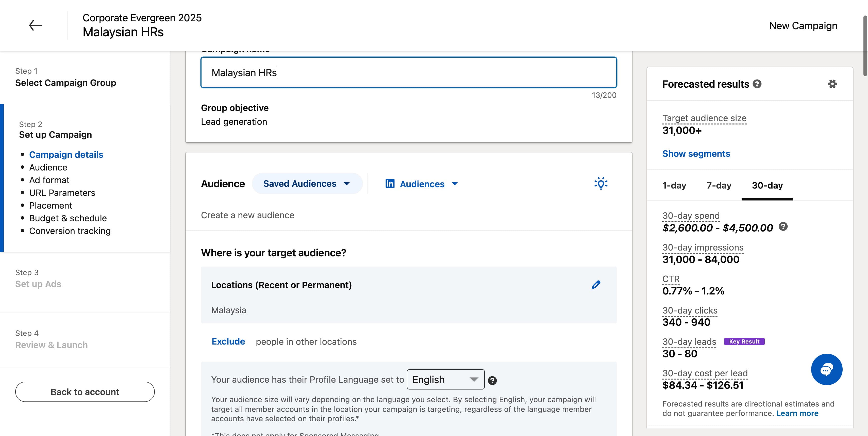Edit Locations with the pencil icon
868x436 pixels.
[x=596, y=285]
